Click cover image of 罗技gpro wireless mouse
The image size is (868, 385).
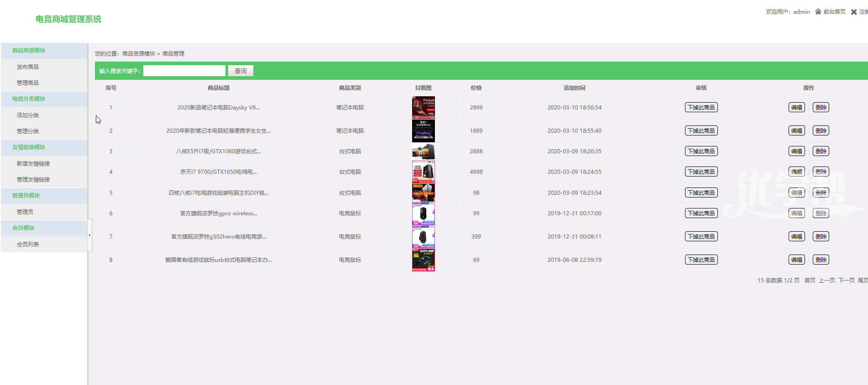pos(423,213)
